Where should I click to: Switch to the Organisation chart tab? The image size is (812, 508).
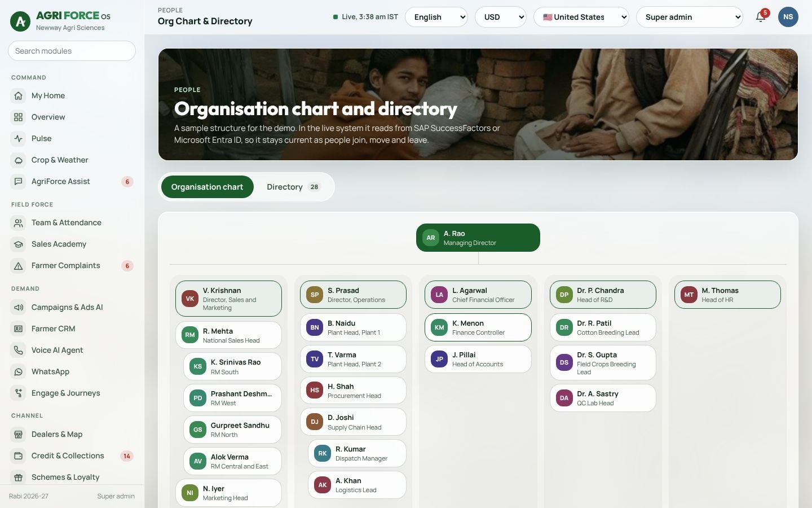[207, 187]
